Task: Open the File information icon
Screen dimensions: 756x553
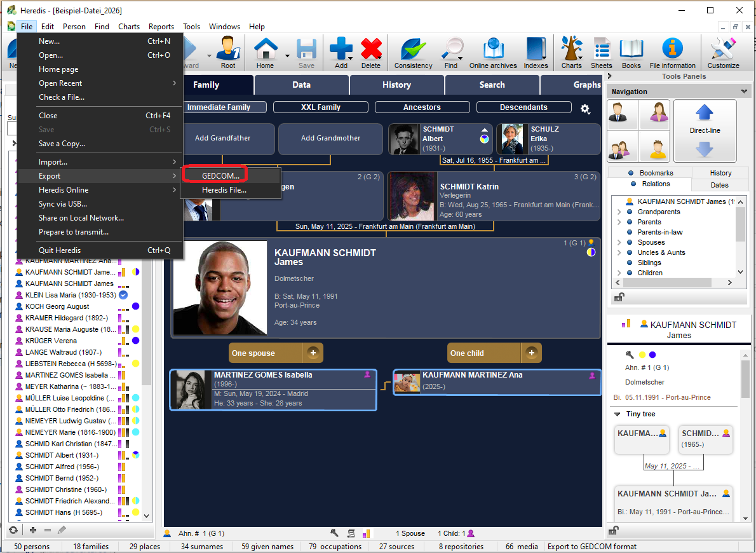Action: coord(672,51)
